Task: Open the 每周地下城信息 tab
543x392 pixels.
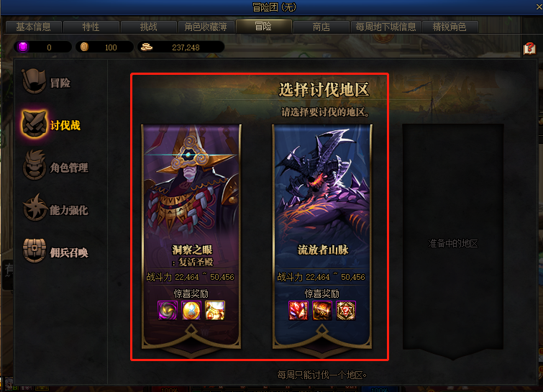Action: pyautogui.click(x=385, y=27)
